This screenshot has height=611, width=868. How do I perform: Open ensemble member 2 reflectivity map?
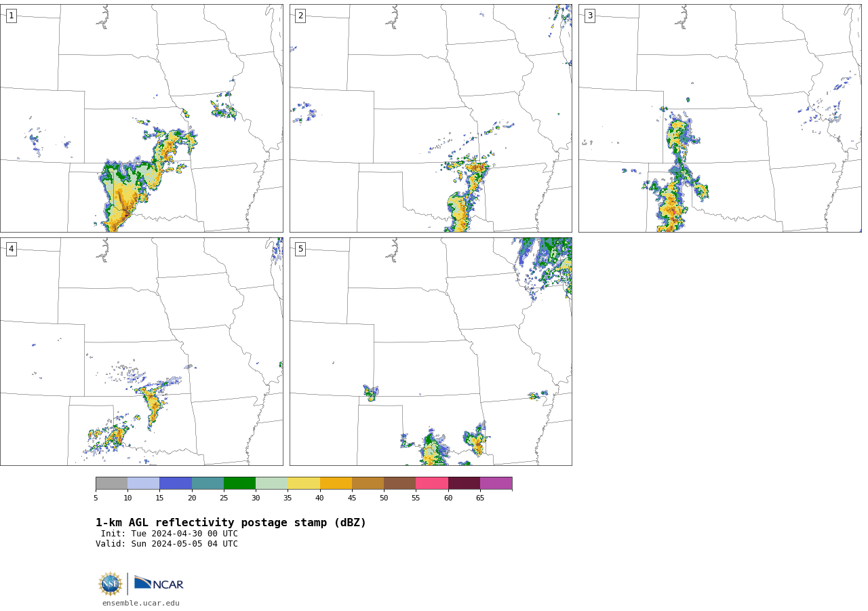pyautogui.click(x=431, y=118)
